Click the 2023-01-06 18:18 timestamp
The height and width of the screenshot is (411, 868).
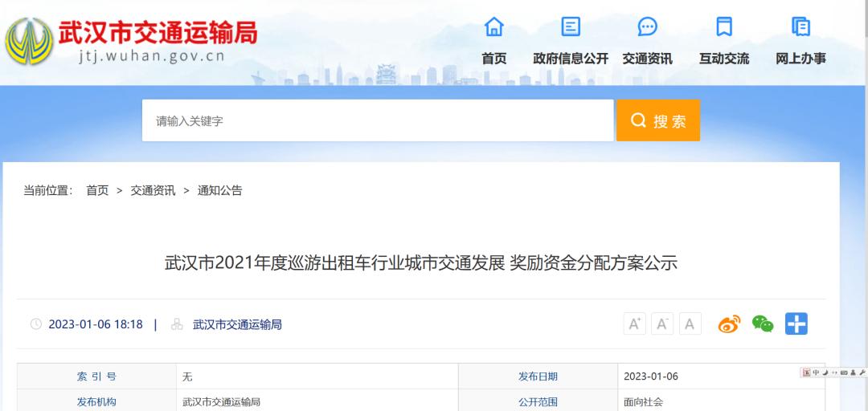click(x=95, y=325)
